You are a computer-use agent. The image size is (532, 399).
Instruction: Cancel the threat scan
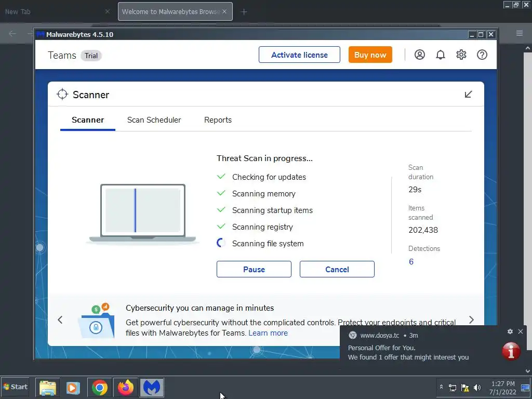click(337, 269)
